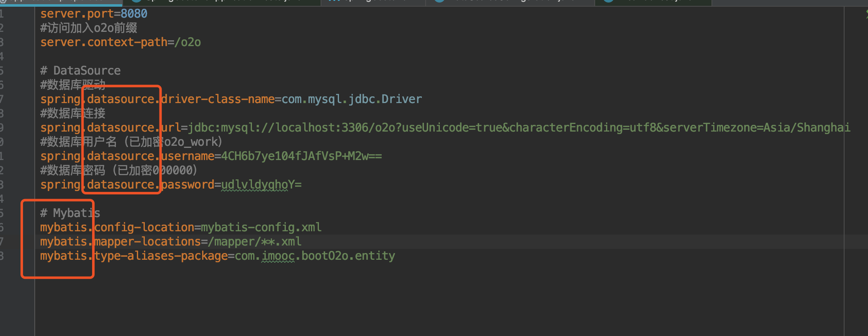Click the encrypted username value 4CH6b7ye104fJAfVsP+M2w==
Viewport: 868px width, 336px height.
[301, 156]
